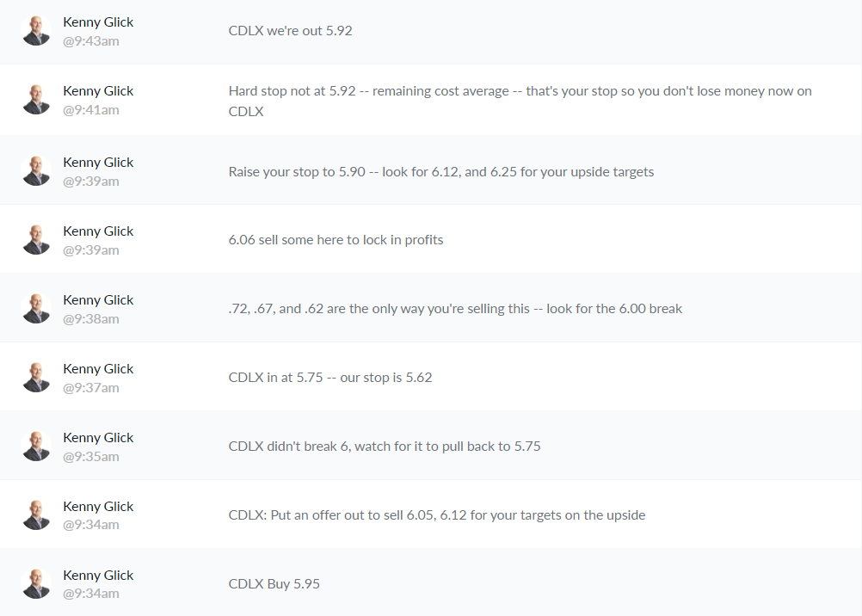Click the "CDLX Buy 5.95" message text
862x616 pixels.
click(x=274, y=584)
